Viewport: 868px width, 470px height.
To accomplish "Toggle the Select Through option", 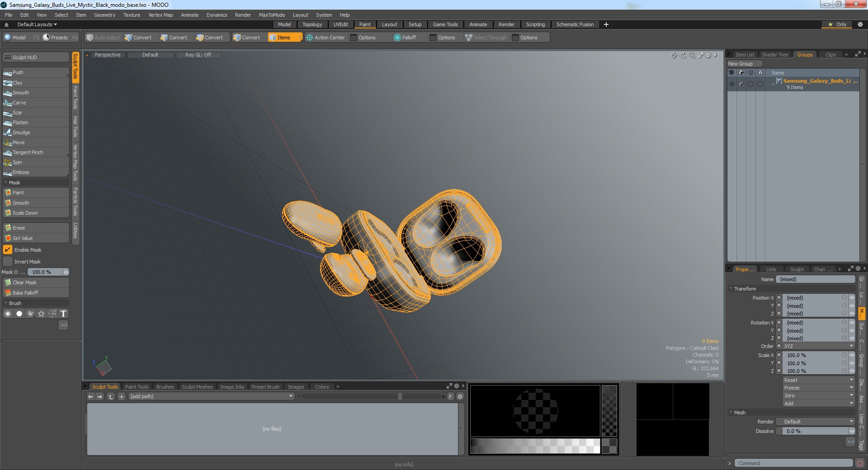I will 486,38.
